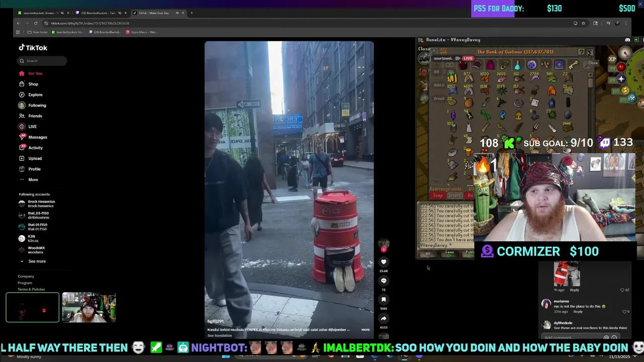
Task: Go back in the browser
Action: click(x=18, y=23)
